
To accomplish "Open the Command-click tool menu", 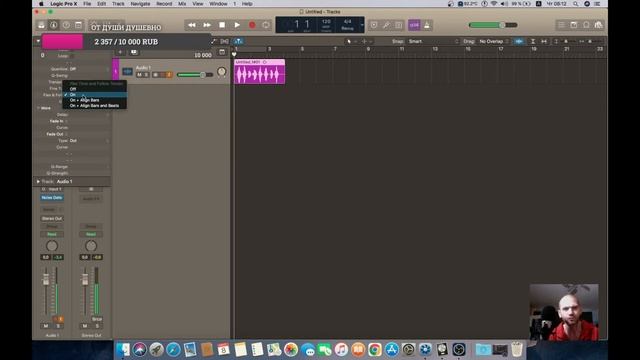I will coord(366,41).
